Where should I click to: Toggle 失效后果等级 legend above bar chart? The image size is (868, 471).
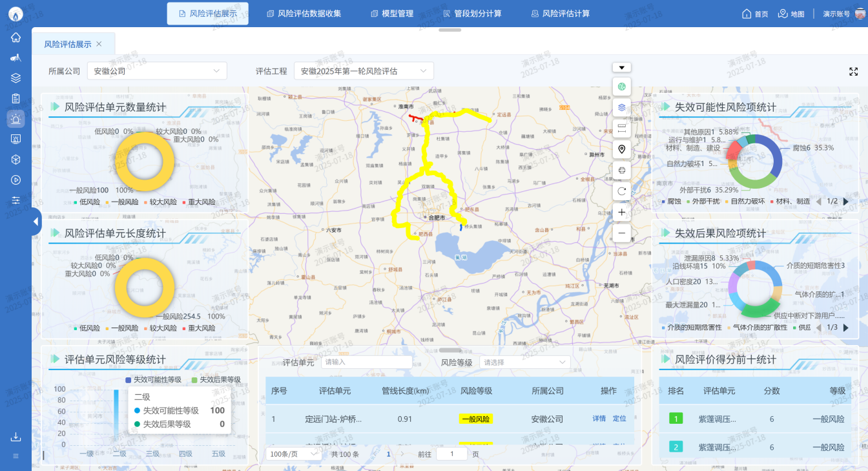[216, 380]
